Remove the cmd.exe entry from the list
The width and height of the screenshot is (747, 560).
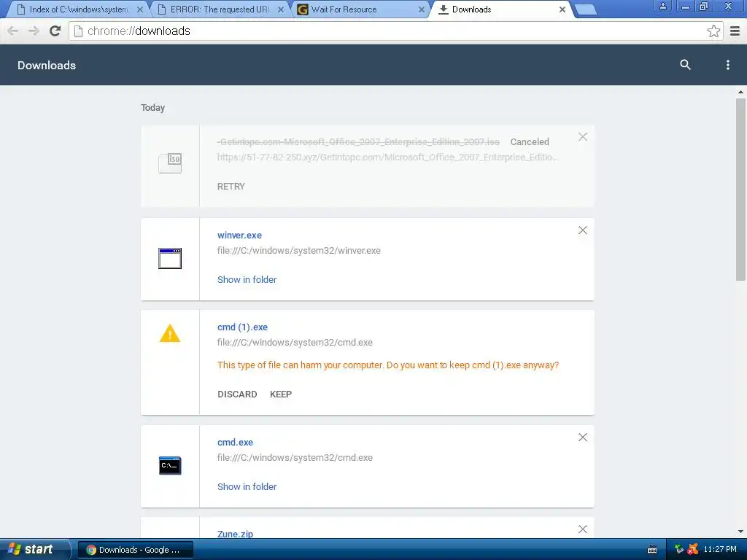tap(583, 437)
